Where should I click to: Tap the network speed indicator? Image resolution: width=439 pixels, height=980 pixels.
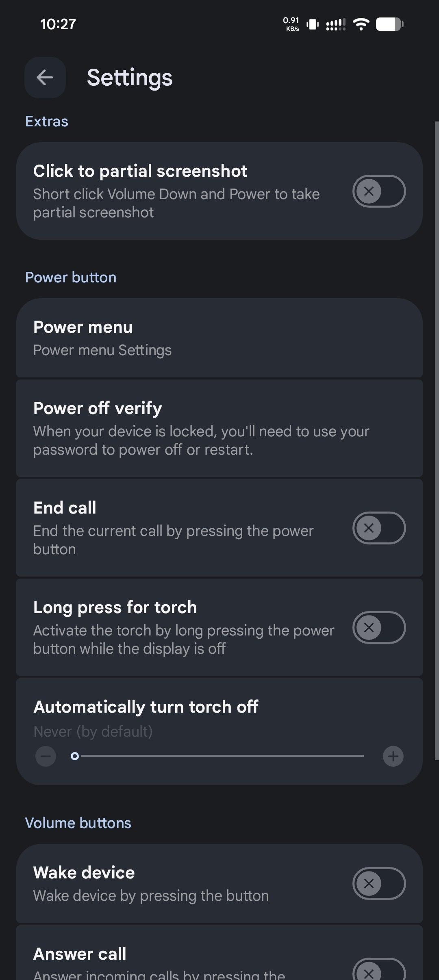(291, 24)
